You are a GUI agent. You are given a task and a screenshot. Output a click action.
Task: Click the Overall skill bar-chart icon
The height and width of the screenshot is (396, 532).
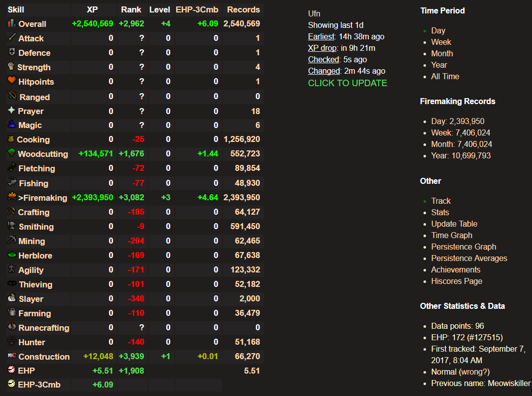pos(12,23)
